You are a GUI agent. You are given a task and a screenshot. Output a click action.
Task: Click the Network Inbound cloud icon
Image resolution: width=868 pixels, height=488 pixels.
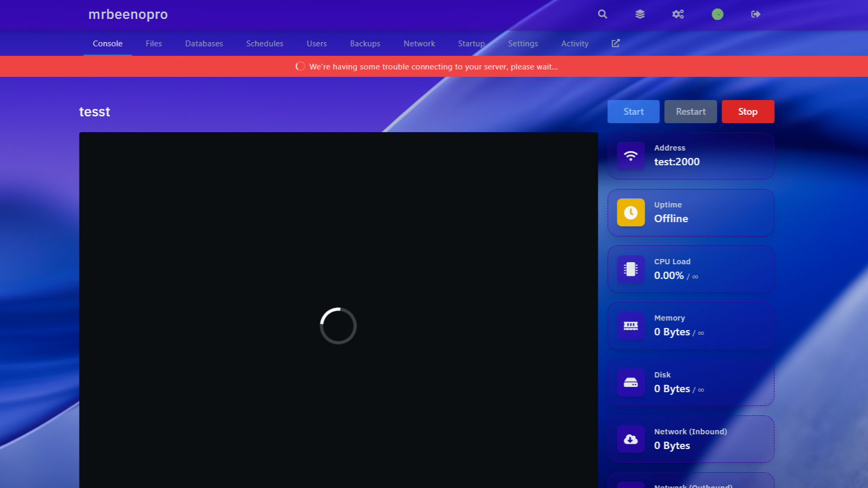[x=630, y=440]
